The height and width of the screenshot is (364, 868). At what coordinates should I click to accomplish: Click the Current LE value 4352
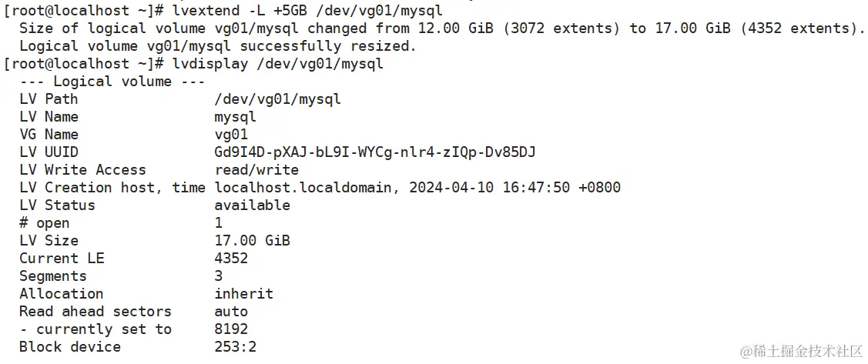pyautogui.click(x=231, y=259)
